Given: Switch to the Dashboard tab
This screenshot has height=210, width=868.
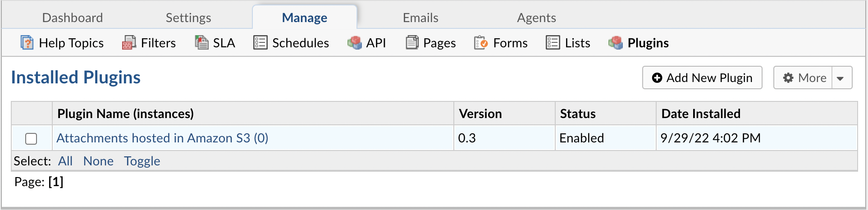Looking at the screenshot, I should (x=73, y=18).
